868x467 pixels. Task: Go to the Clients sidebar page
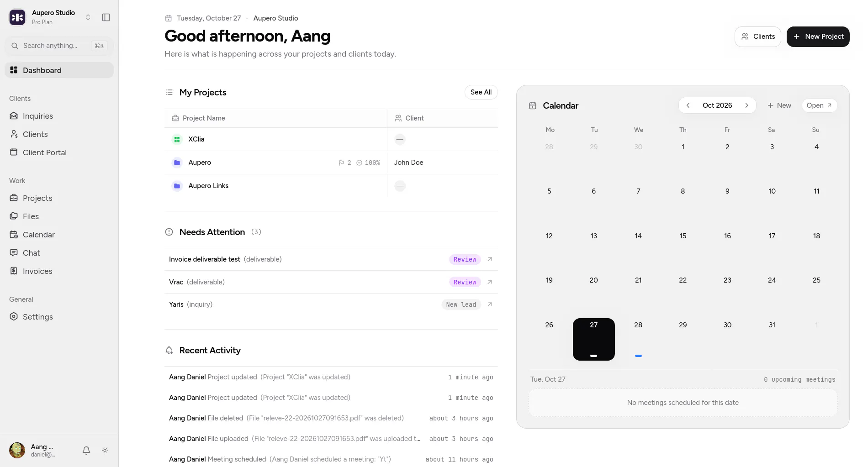coord(59,134)
